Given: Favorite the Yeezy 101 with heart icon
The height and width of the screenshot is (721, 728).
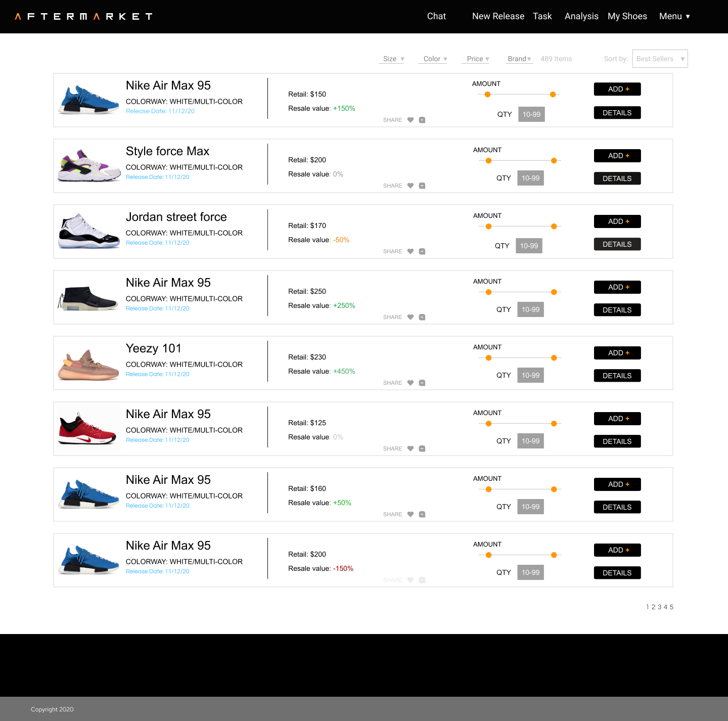Looking at the screenshot, I should (x=411, y=383).
